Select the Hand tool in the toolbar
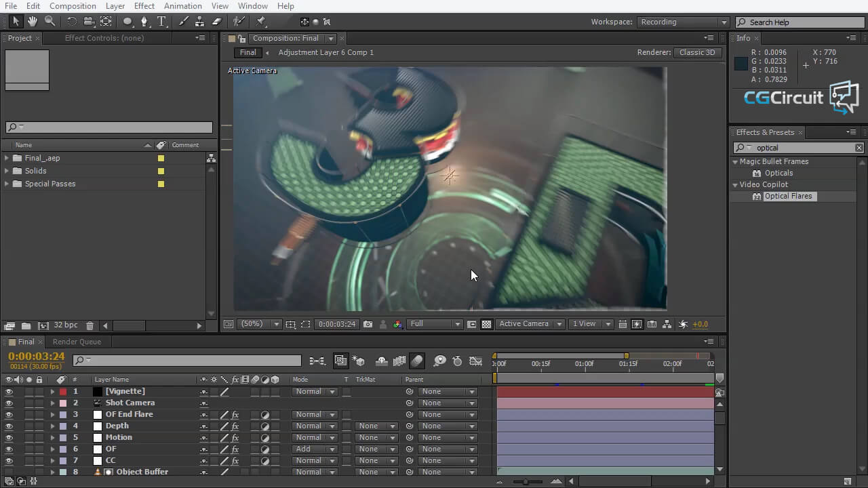This screenshot has width=868, height=488. click(x=32, y=21)
